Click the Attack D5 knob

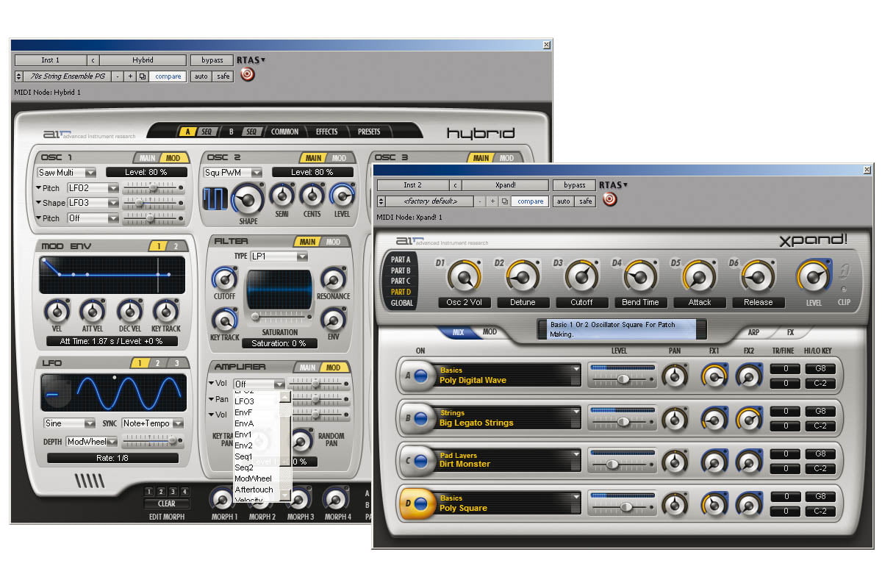tap(699, 276)
